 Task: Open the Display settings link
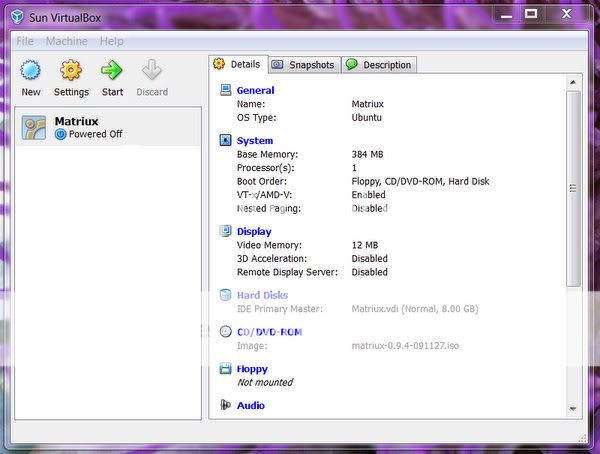pyautogui.click(x=254, y=231)
